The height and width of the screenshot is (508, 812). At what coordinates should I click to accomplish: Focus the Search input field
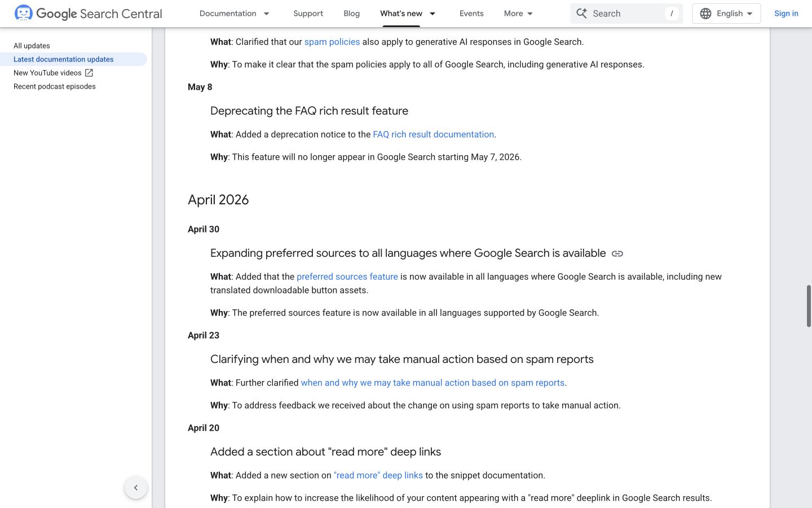[626, 14]
